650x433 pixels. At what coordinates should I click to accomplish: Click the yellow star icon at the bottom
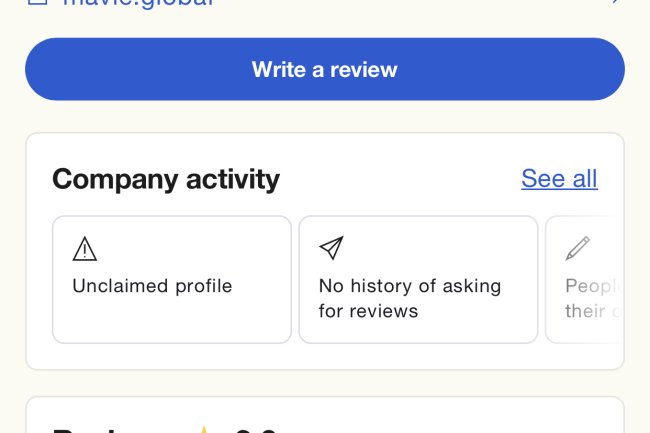204,430
